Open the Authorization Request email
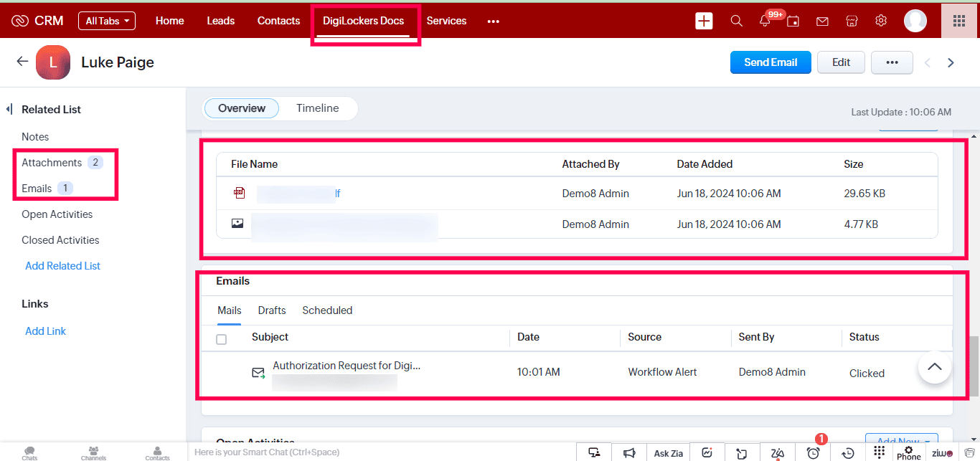The width and height of the screenshot is (980, 461). point(347,366)
